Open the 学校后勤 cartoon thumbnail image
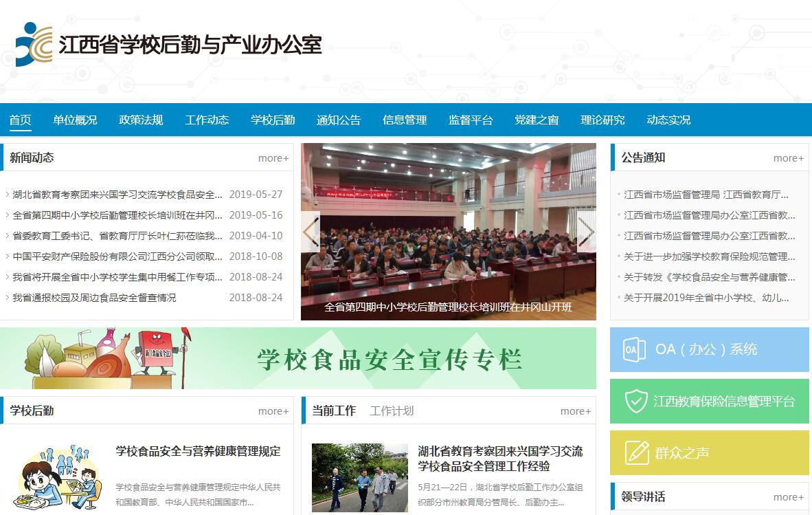This screenshot has height=515, width=812. pyautogui.click(x=58, y=478)
